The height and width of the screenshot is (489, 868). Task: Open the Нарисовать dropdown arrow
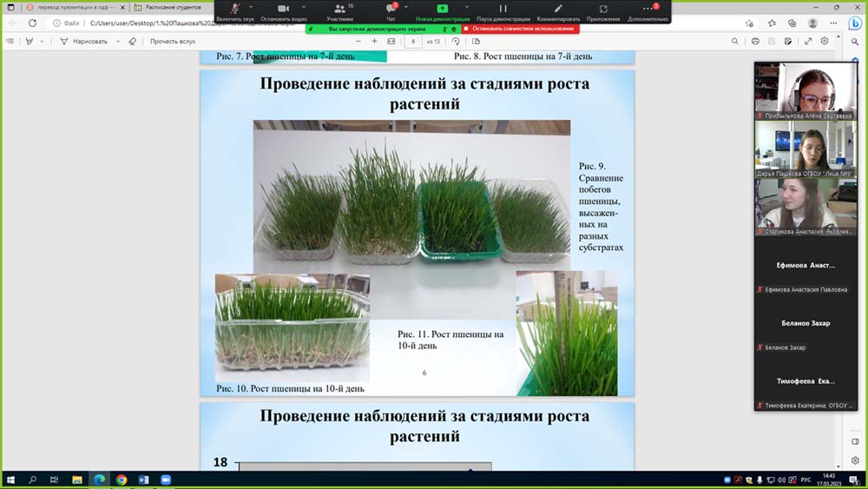click(115, 41)
